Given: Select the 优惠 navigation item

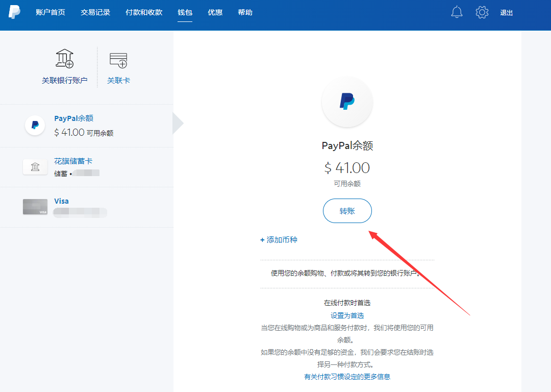Looking at the screenshot, I should [x=215, y=12].
